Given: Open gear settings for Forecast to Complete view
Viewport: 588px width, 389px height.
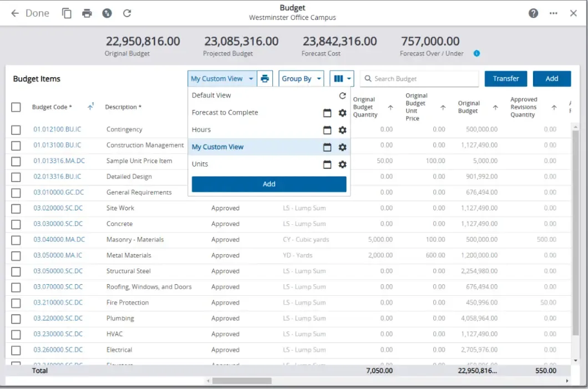Looking at the screenshot, I should [x=342, y=113].
